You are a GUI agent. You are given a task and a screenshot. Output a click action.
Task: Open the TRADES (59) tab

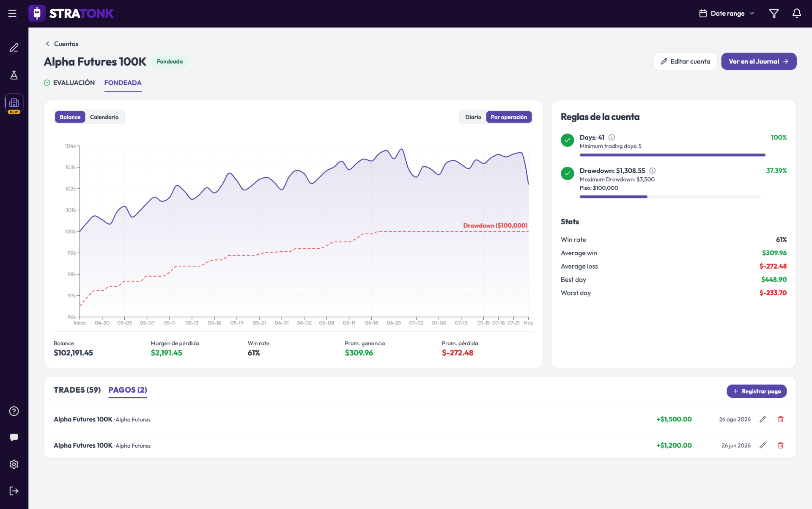[x=77, y=390]
